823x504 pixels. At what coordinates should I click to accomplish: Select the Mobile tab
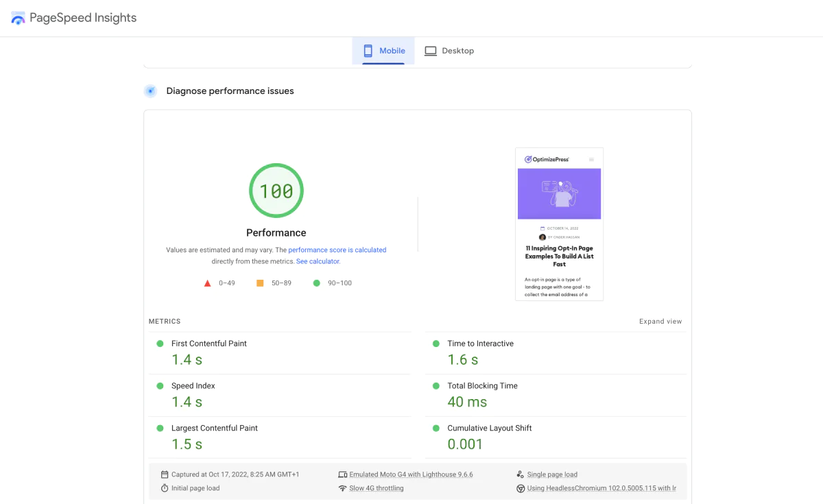point(383,51)
